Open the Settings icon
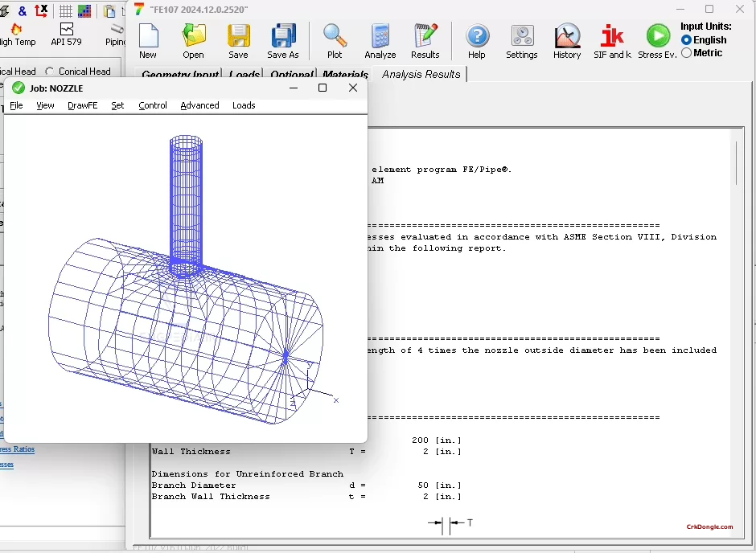Screen dimensions: 756x553 [522, 37]
